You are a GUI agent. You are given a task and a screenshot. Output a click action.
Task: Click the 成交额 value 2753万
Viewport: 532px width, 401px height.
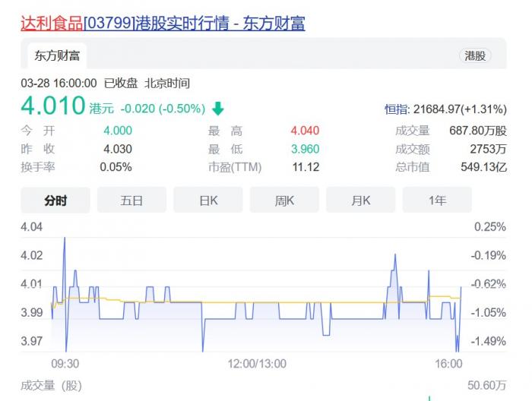[x=488, y=149]
